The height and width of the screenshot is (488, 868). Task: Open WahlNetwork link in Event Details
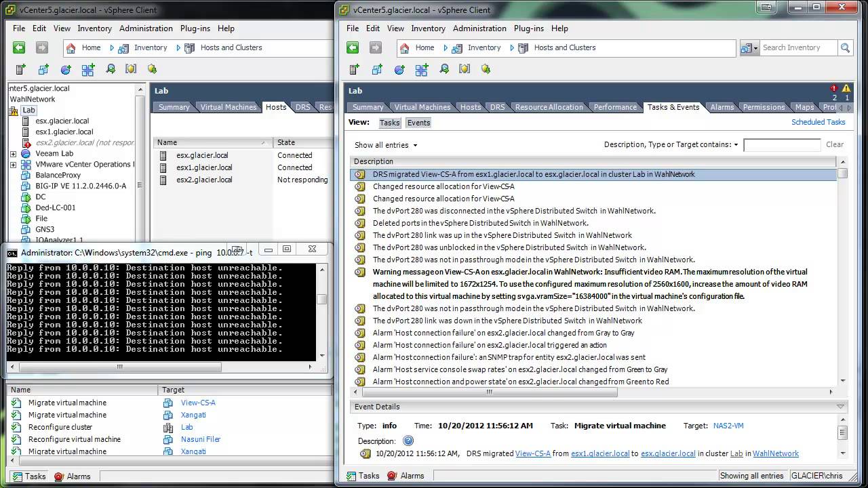pyautogui.click(x=776, y=453)
